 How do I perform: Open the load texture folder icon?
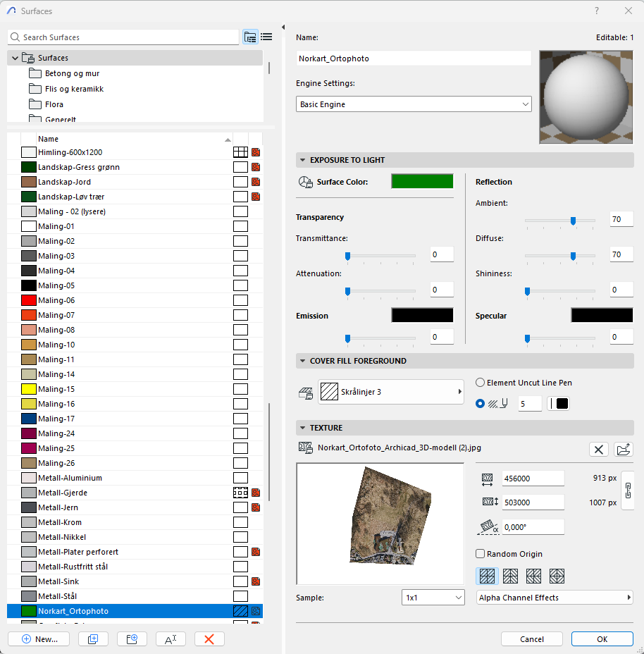[x=624, y=449]
